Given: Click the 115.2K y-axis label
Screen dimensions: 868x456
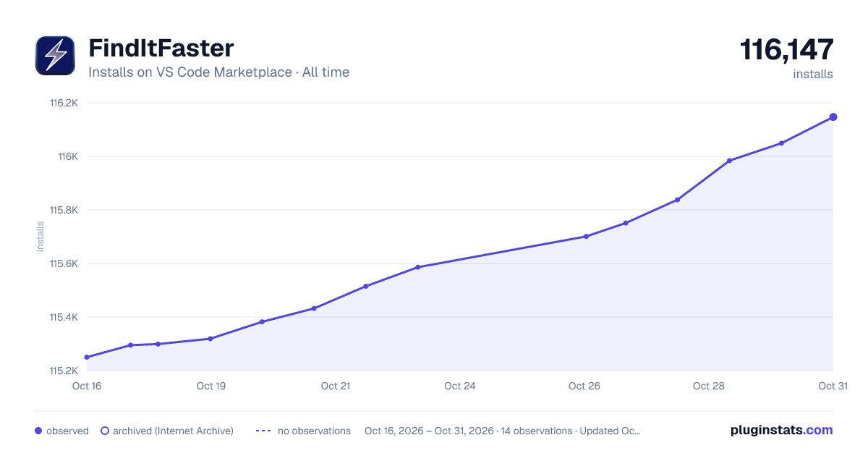Looking at the screenshot, I should (x=64, y=371).
